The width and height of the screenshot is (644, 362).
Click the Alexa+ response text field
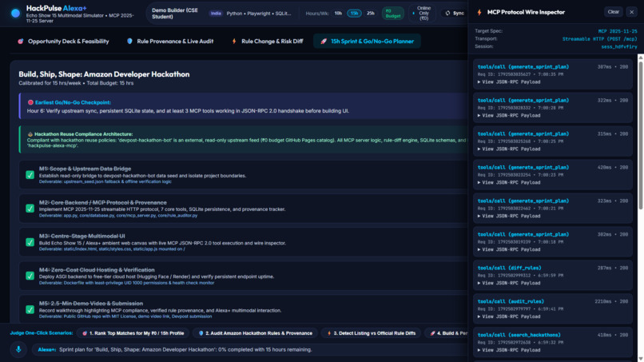251,350
